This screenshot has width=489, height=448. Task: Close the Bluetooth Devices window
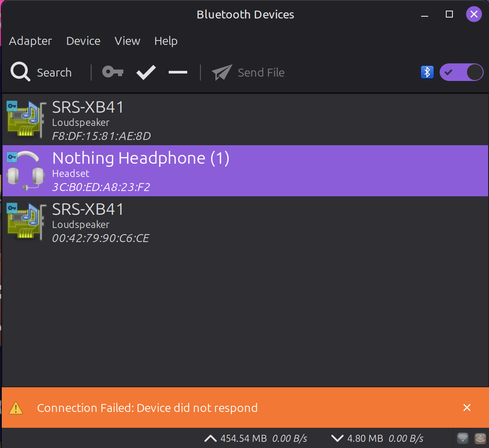point(474,15)
